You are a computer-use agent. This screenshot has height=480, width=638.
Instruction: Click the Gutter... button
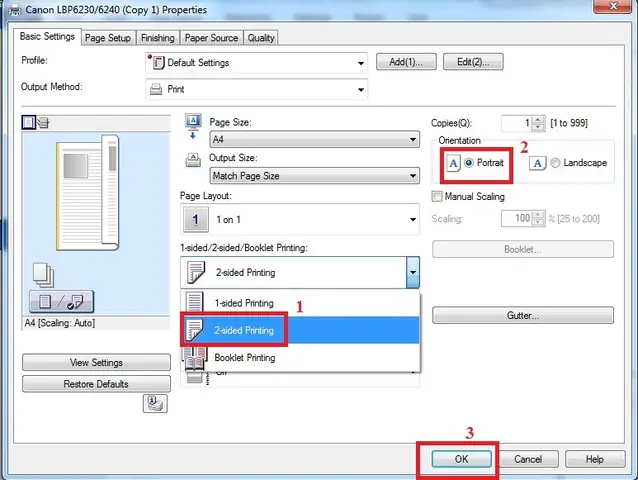click(523, 315)
